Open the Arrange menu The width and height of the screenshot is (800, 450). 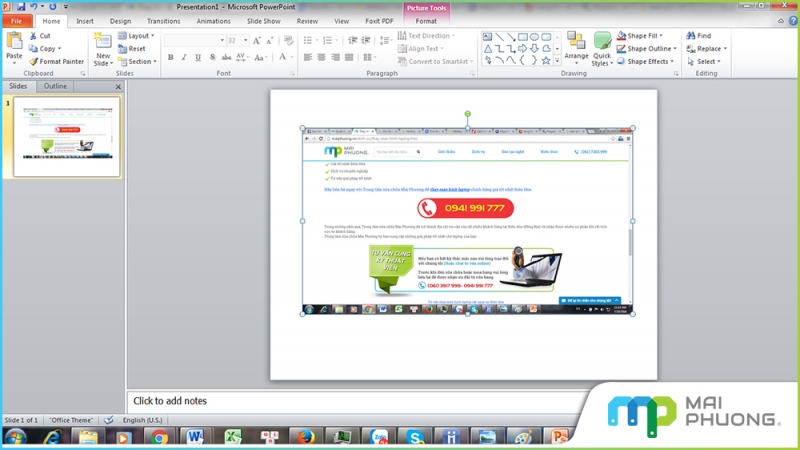pyautogui.click(x=576, y=48)
